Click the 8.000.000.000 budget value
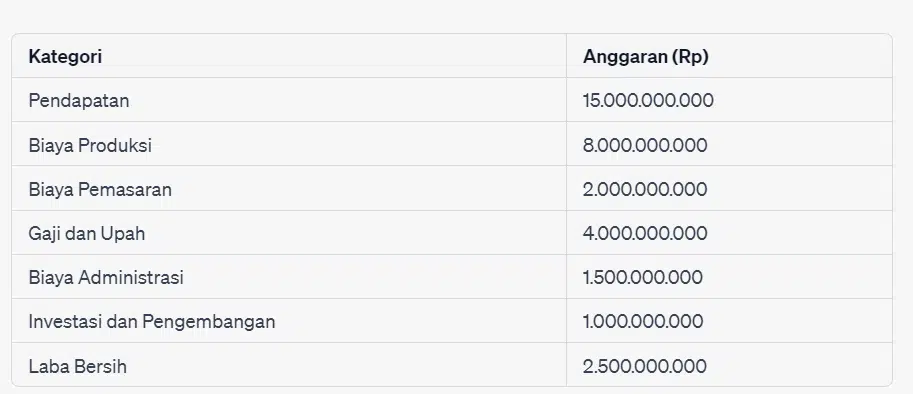Screen dimensions: 913x394 click(x=645, y=145)
